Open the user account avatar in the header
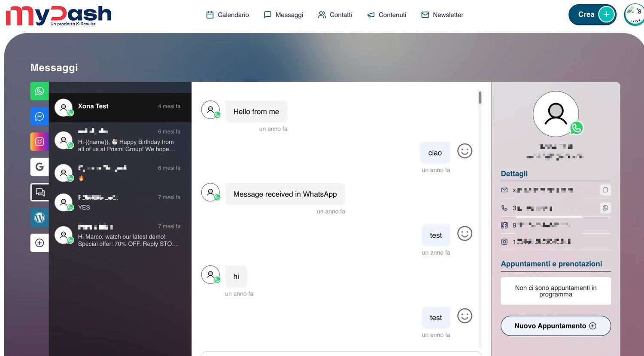The image size is (644, 356). [x=634, y=15]
